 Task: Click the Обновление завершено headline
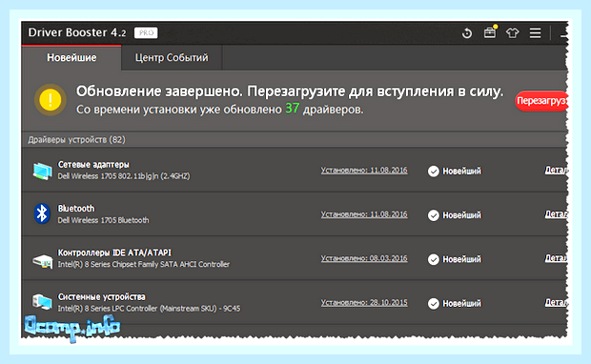click(290, 91)
